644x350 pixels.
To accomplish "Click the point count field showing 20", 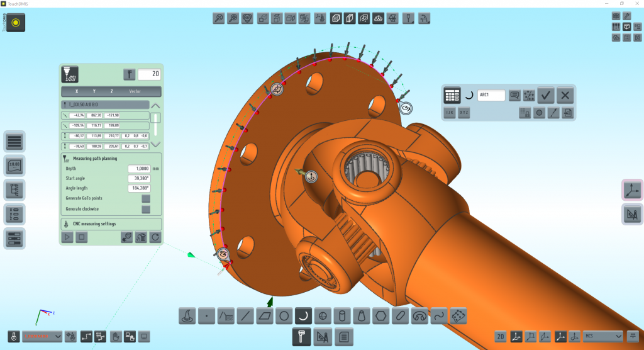I will pyautogui.click(x=150, y=74).
